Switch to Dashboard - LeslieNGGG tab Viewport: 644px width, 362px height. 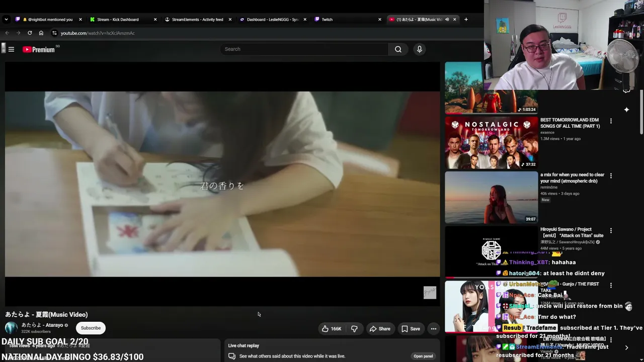click(272, 20)
